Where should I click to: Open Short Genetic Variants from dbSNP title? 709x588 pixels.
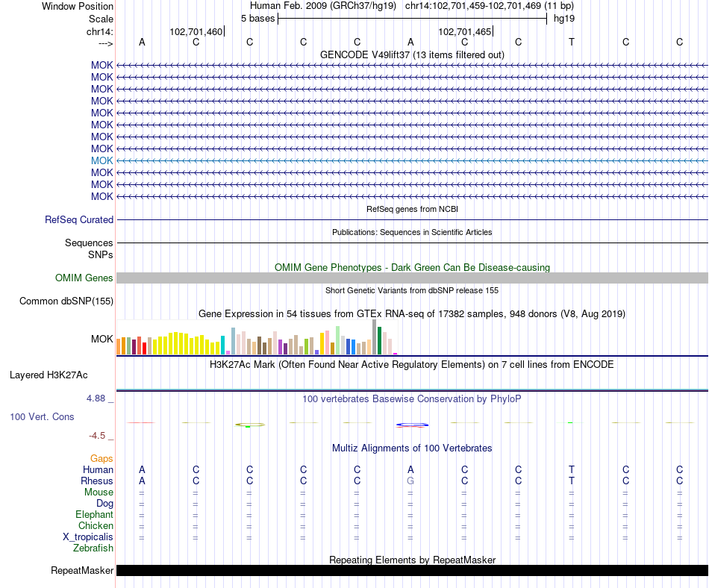click(x=412, y=290)
